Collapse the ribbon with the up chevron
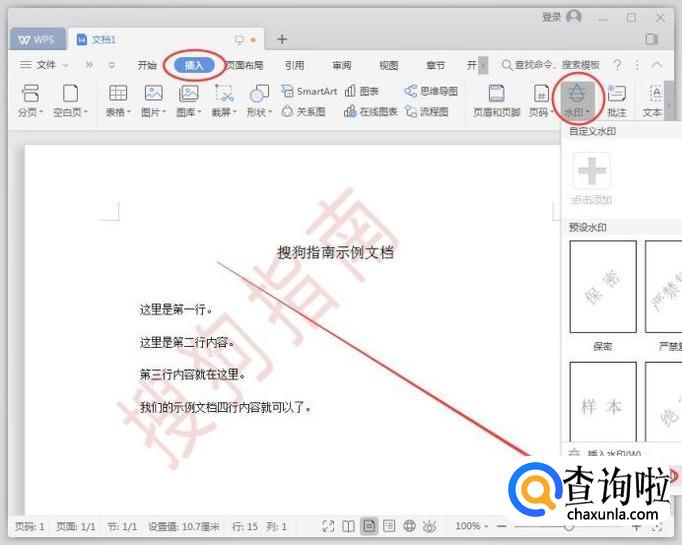The image size is (682, 545). pos(657,65)
